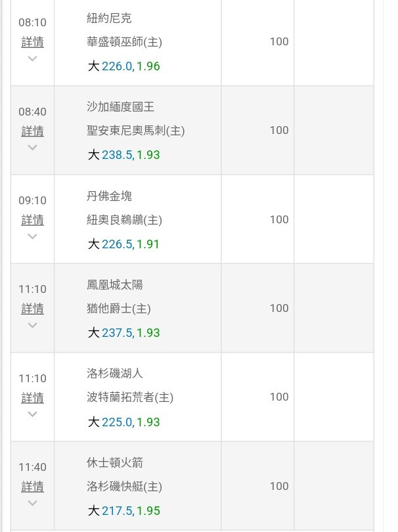Select the 大 226.5, 1.91 odds
Viewport: 398px width, 532px height.
click(x=123, y=244)
